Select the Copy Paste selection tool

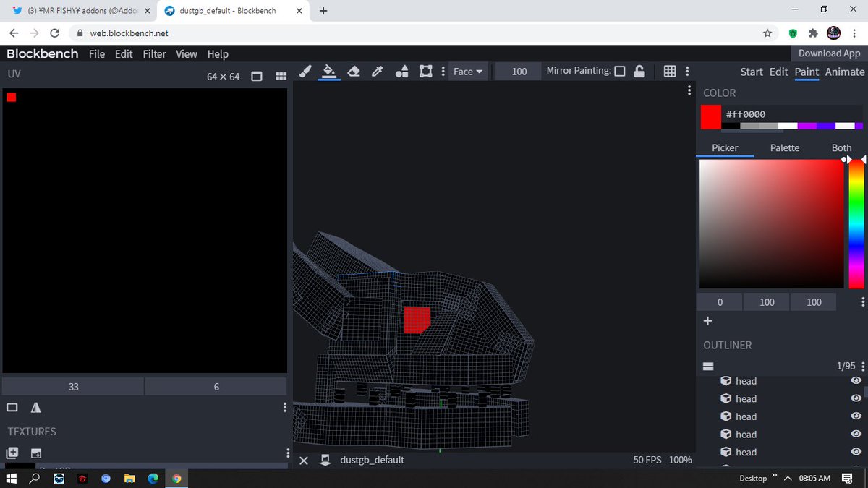(426, 71)
